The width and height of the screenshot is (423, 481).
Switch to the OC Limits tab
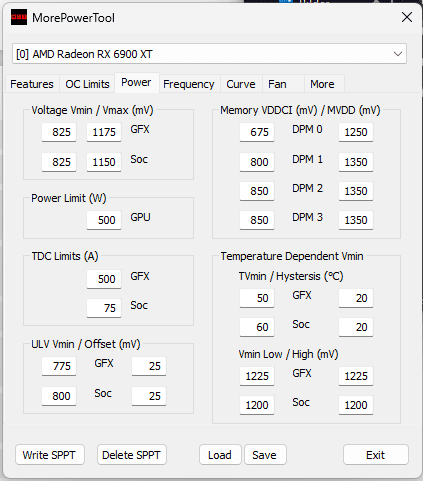point(87,84)
